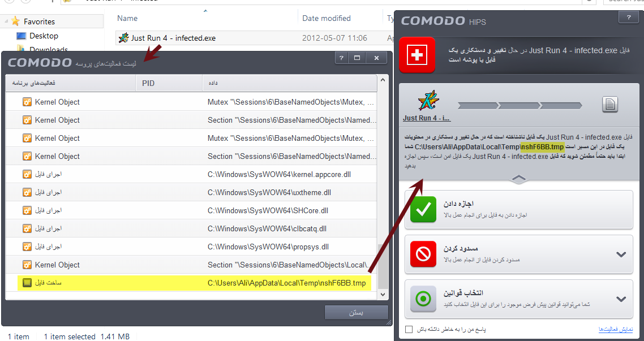Click the row icon for uxtheme.dll
This screenshot has width=644, height=341.
coord(27,192)
